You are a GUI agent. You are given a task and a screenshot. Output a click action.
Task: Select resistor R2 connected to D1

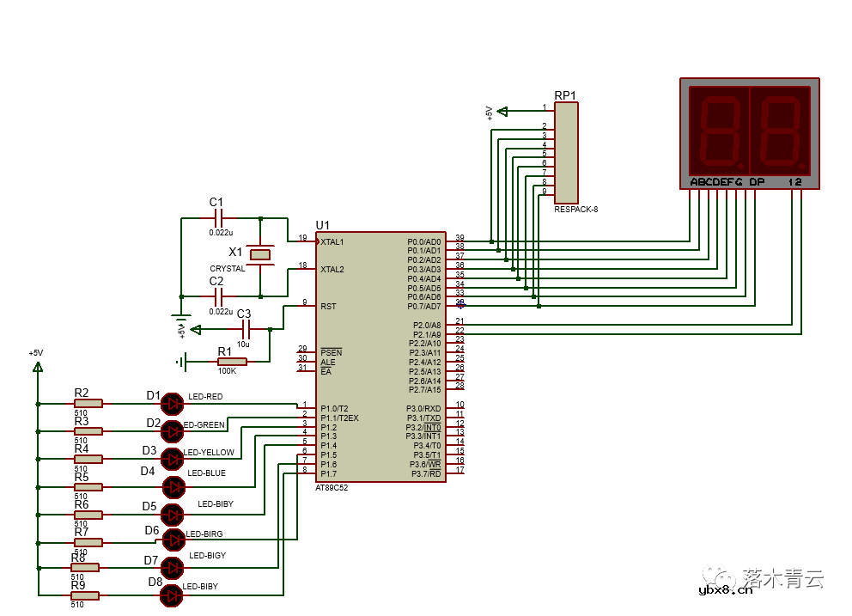87,403
